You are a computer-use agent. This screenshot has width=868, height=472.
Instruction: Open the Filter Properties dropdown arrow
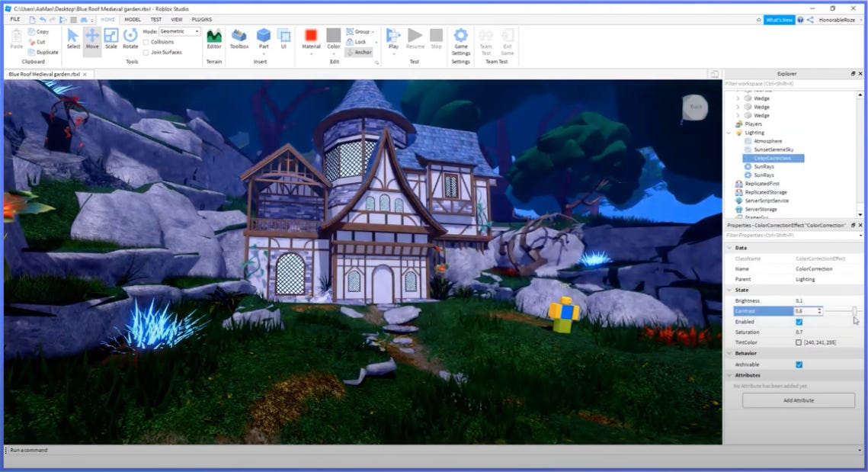[x=860, y=236]
